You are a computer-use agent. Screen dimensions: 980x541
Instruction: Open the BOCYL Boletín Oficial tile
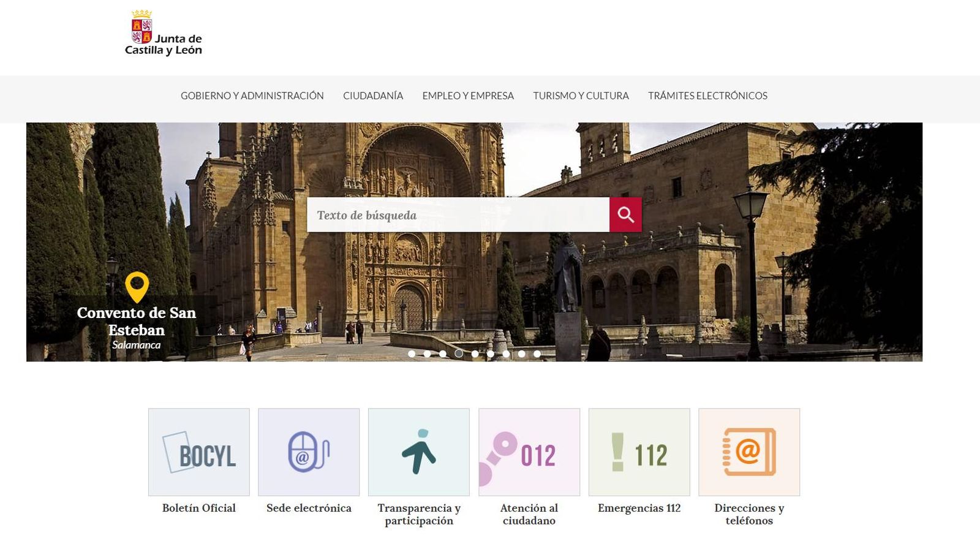point(199,452)
